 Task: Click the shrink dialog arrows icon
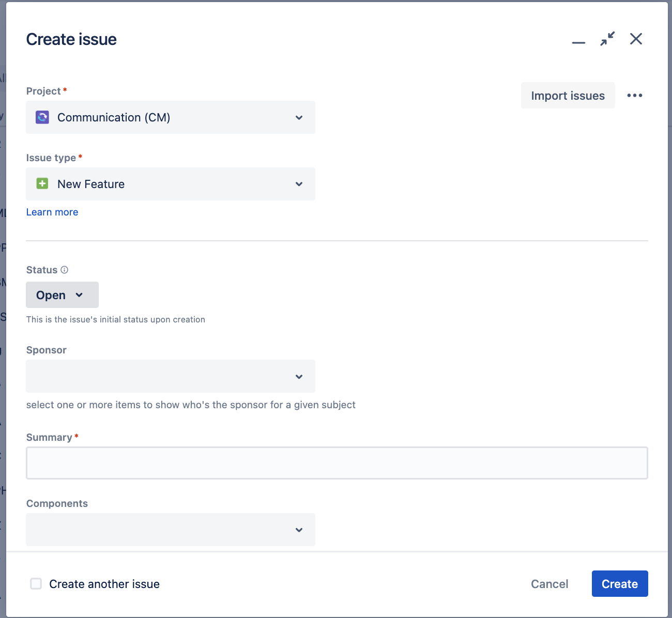[607, 39]
